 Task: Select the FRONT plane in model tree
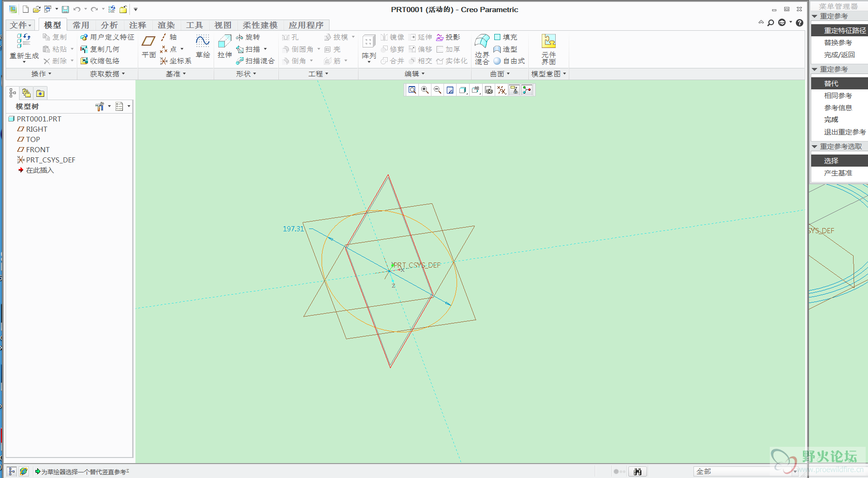34,150
